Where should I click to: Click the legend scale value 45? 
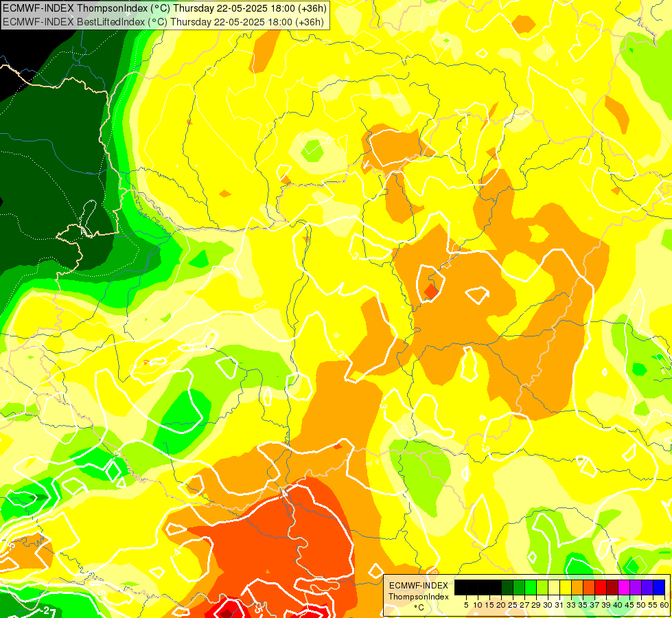629,605
